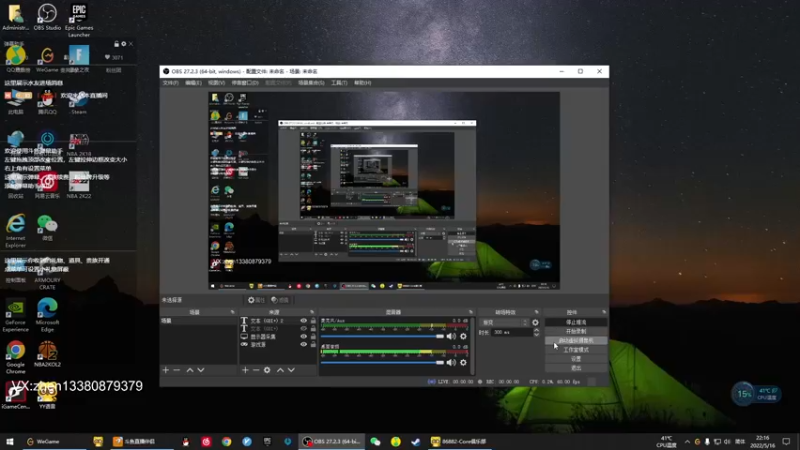Pop out the audio mixer dock
This screenshot has height=450, width=800.
[470, 312]
